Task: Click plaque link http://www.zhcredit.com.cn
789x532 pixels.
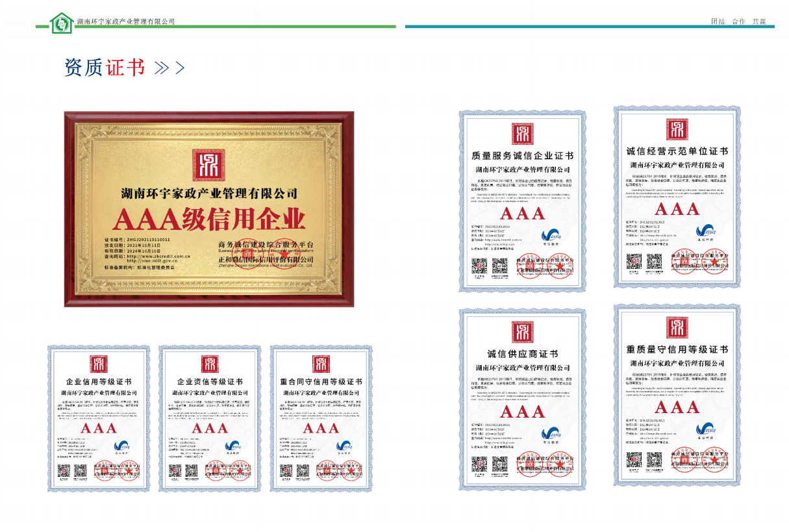Action: (158, 257)
